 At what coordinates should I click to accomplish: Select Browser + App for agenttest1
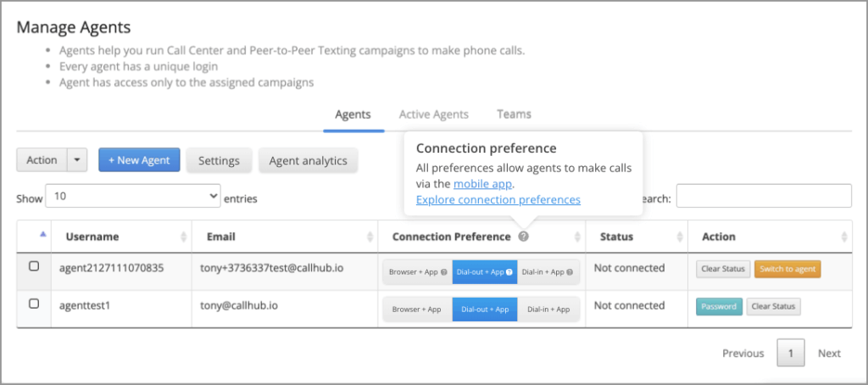click(417, 310)
